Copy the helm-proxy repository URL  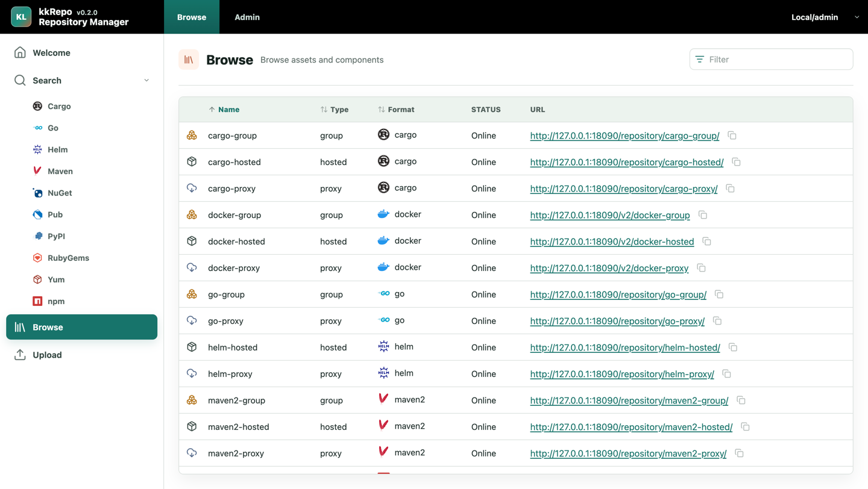(x=726, y=374)
